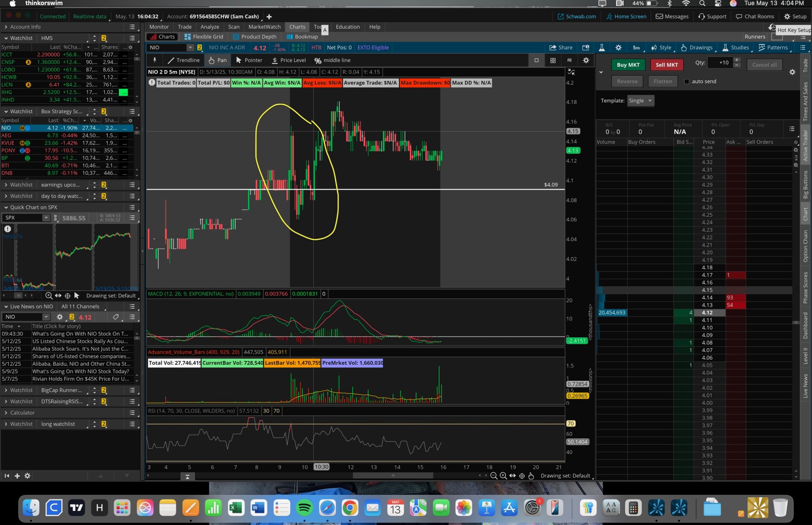This screenshot has height=525, width=812.
Task: Zoom in the main NIO chart
Action: pos(503,476)
